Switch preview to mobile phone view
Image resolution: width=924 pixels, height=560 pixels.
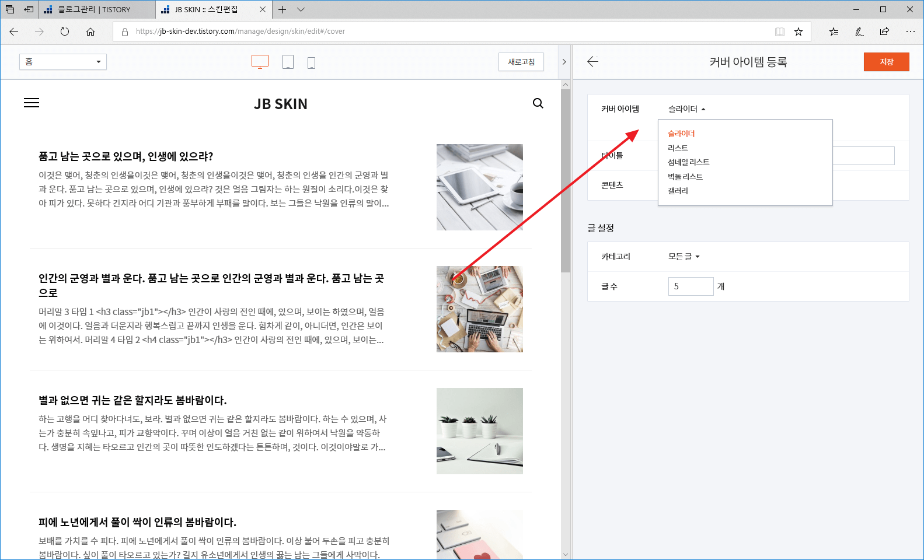pyautogui.click(x=311, y=62)
